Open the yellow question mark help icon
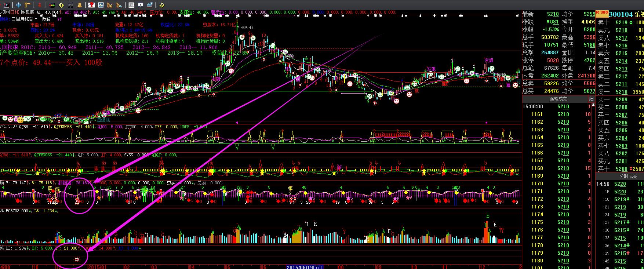 click(x=162, y=5)
